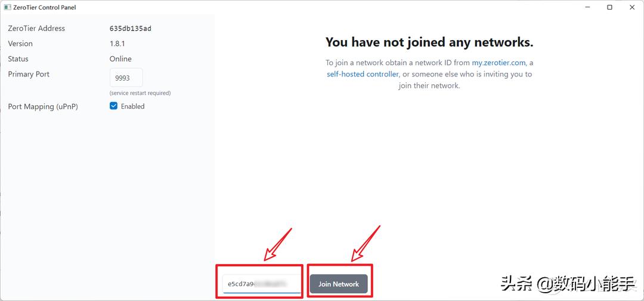Select the ZeroTier address 635db135ad

[131, 29]
